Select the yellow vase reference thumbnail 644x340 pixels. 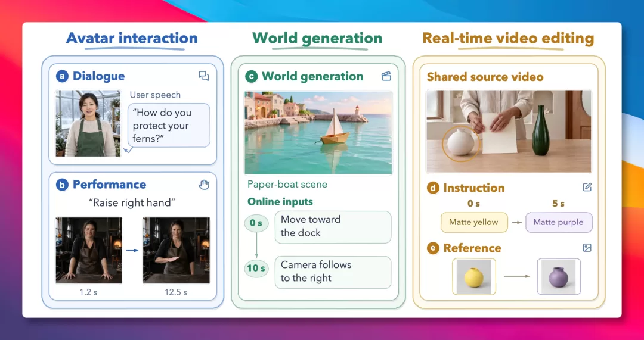point(474,276)
